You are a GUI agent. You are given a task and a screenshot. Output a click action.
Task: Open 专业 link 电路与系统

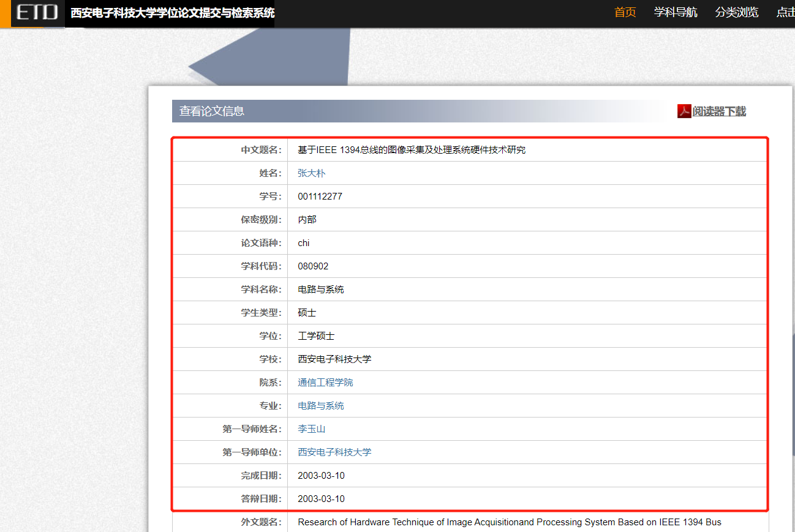321,406
